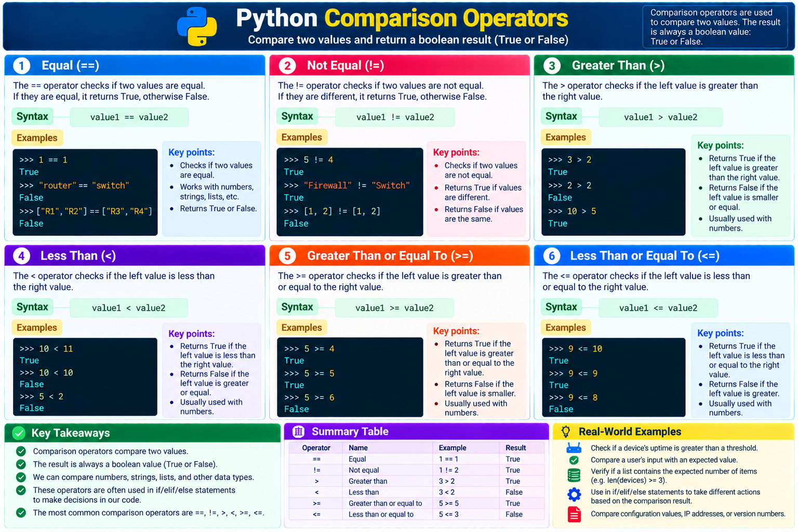Select the number 2 badge beside Not Equal
Viewport: 798px width, 532px height.
point(287,66)
